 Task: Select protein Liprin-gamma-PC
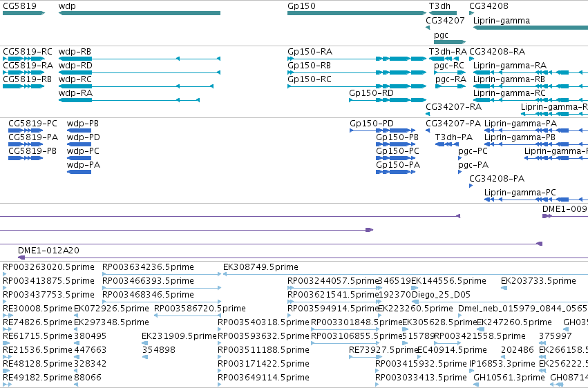(536, 200)
